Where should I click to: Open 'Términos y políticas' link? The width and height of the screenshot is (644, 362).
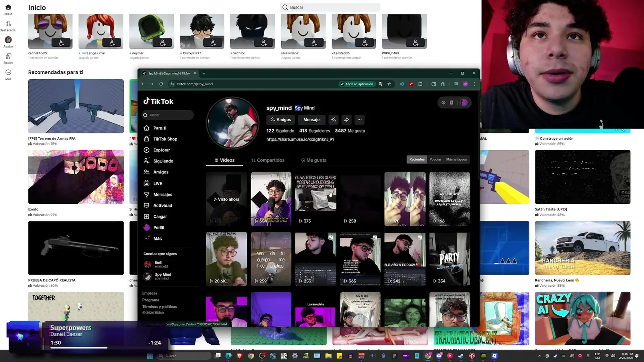159,307
